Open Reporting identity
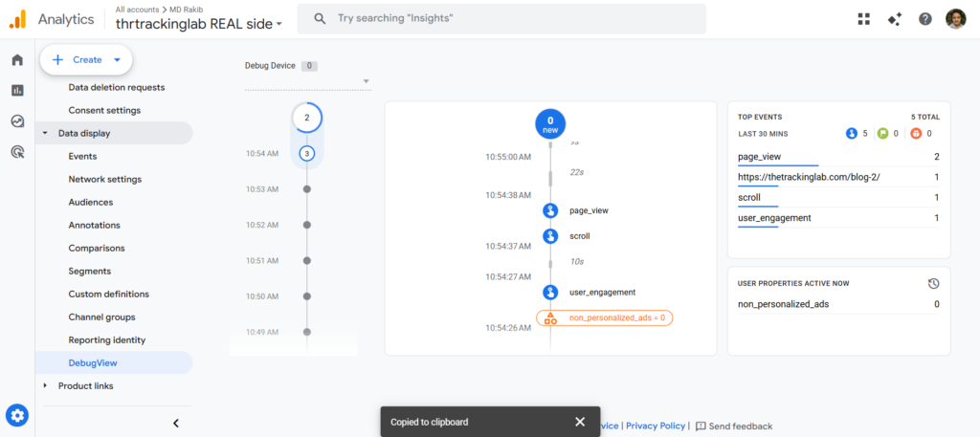The width and height of the screenshot is (980, 437). (x=107, y=340)
